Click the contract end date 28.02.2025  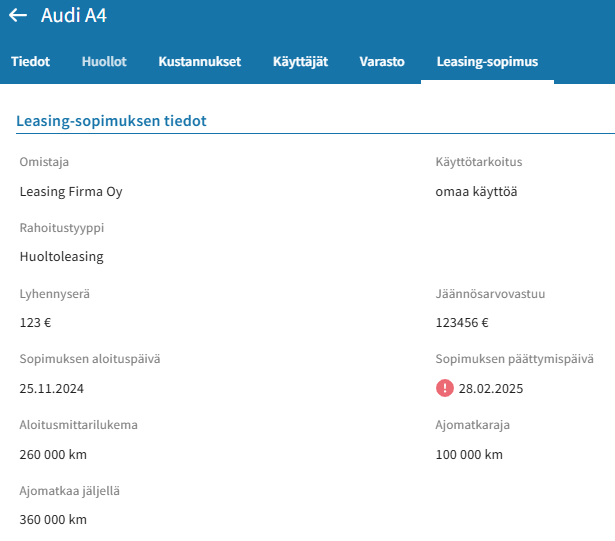[491, 388]
